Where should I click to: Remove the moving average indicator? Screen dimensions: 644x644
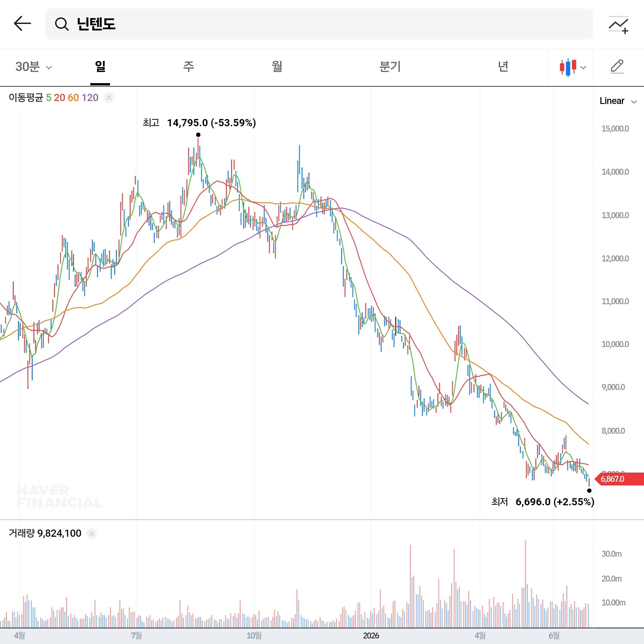(109, 98)
